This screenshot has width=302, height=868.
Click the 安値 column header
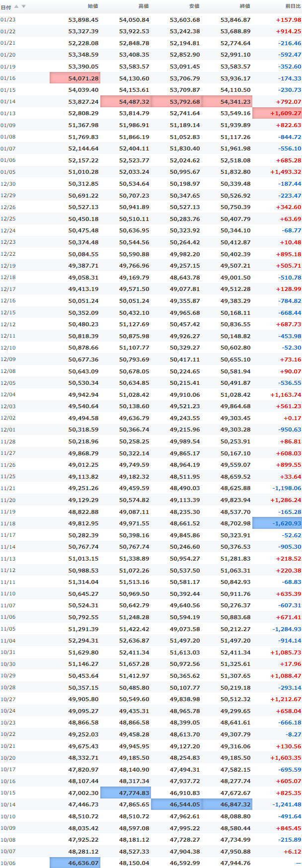click(194, 6)
